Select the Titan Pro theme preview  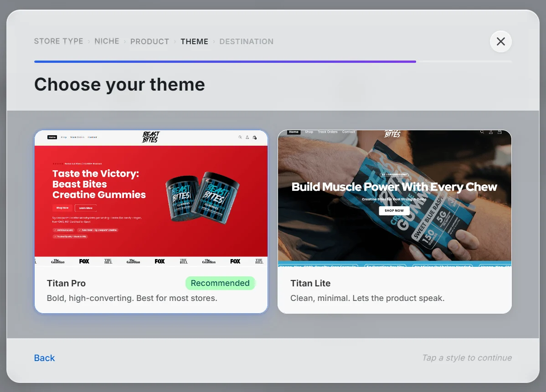151,198
